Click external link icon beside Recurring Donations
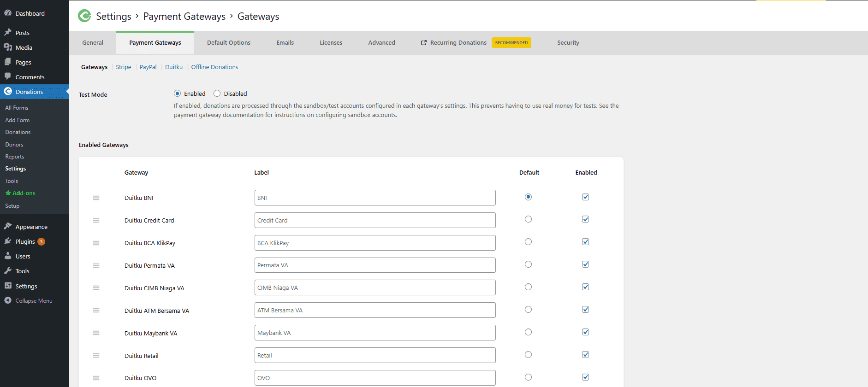The image size is (868, 387). click(424, 43)
